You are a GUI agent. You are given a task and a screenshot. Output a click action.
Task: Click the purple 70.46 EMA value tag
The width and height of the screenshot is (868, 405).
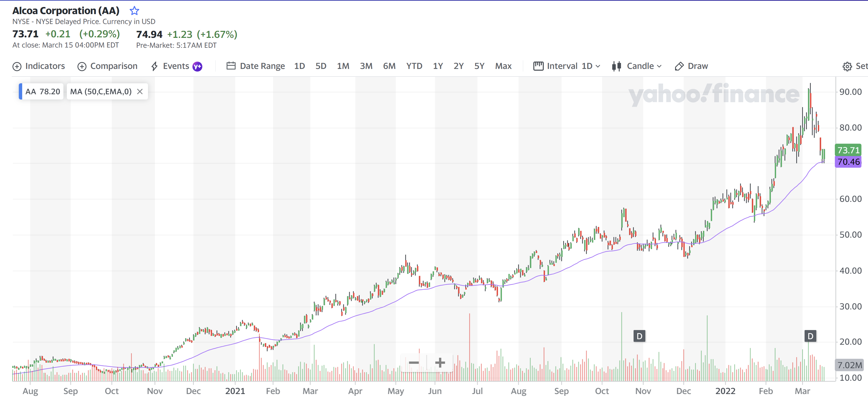(848, 162)
